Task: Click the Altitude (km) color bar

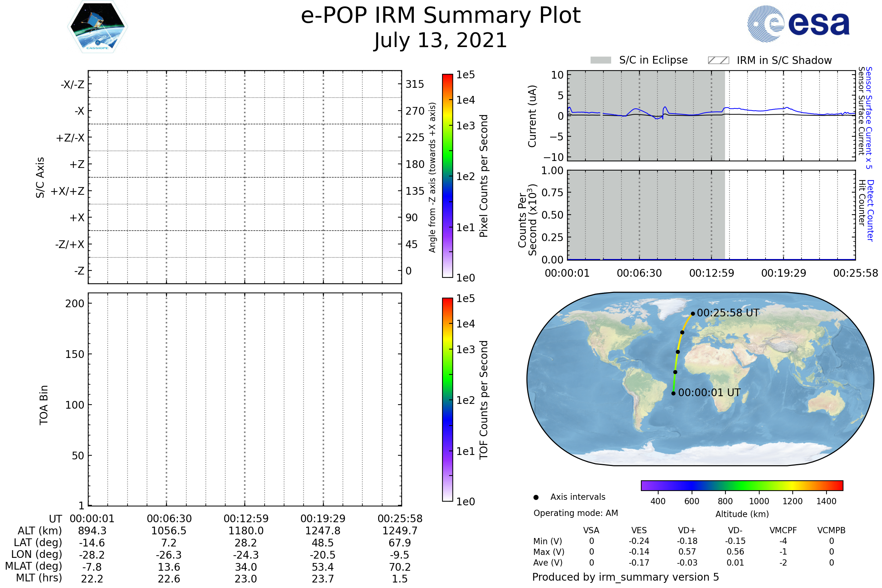Action: pos(742,485)
